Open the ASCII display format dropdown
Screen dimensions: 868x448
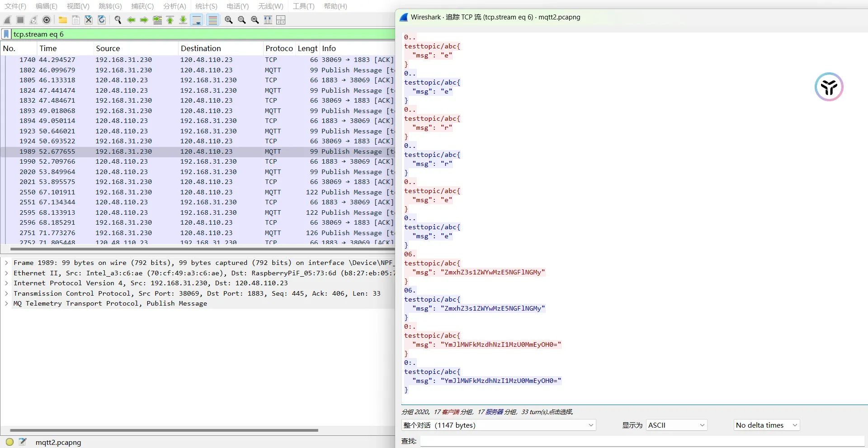coord(676,425)
